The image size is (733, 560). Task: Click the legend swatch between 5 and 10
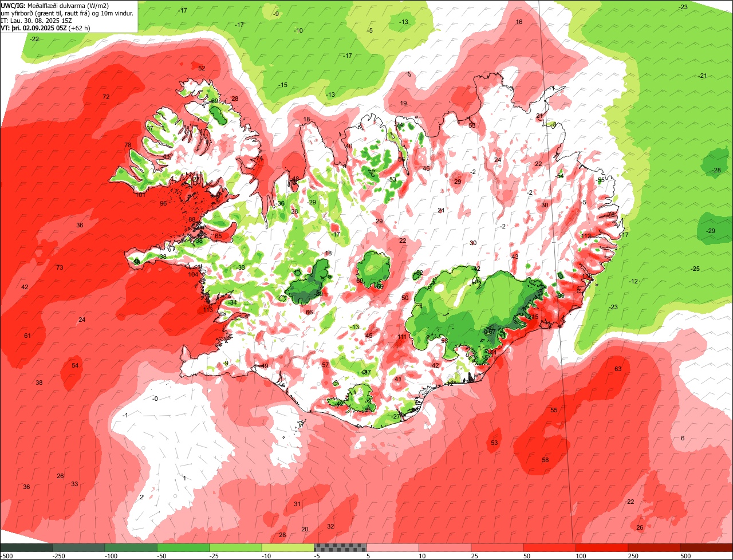[392, 547]
